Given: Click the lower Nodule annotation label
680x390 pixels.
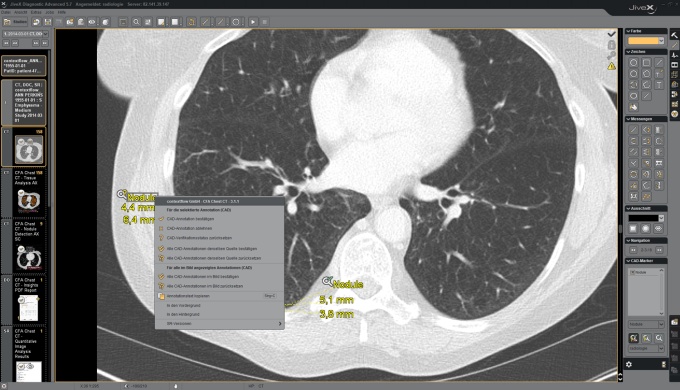Looking at the screenshot, I should (347, 284).
